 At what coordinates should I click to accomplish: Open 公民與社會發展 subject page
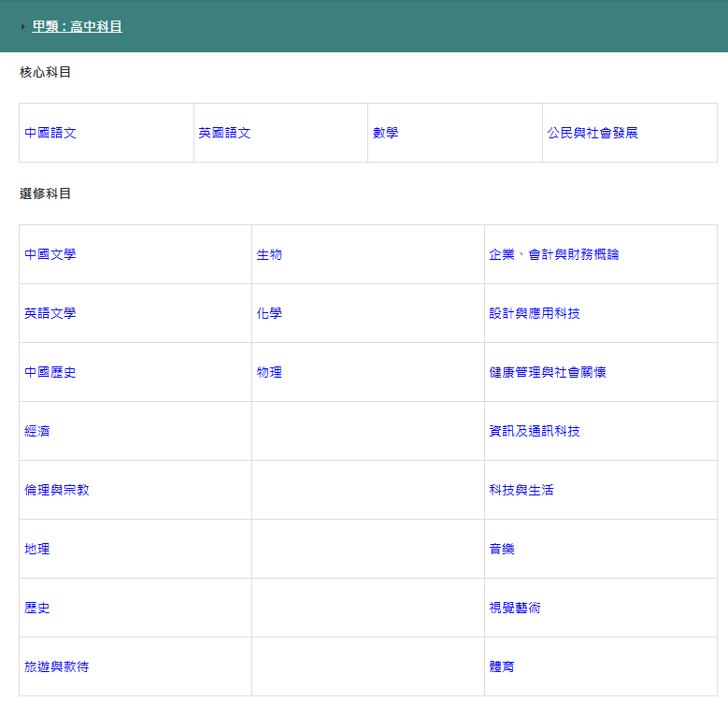coord(592,133)
